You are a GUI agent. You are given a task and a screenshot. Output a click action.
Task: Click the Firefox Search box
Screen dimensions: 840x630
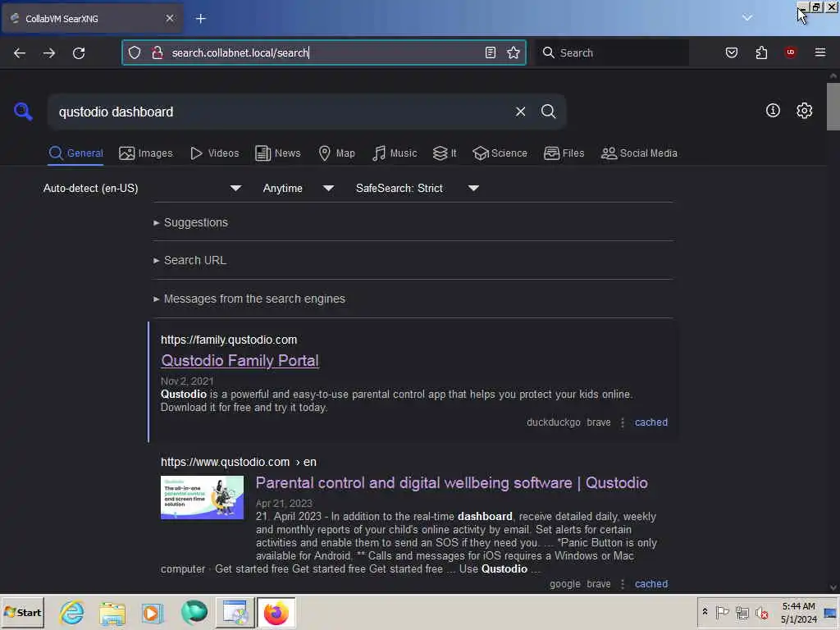[x=614, y=52]
